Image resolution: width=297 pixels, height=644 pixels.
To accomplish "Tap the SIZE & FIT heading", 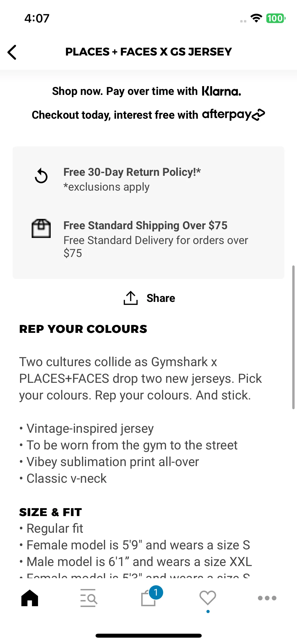I will click(x=50, y=512).
